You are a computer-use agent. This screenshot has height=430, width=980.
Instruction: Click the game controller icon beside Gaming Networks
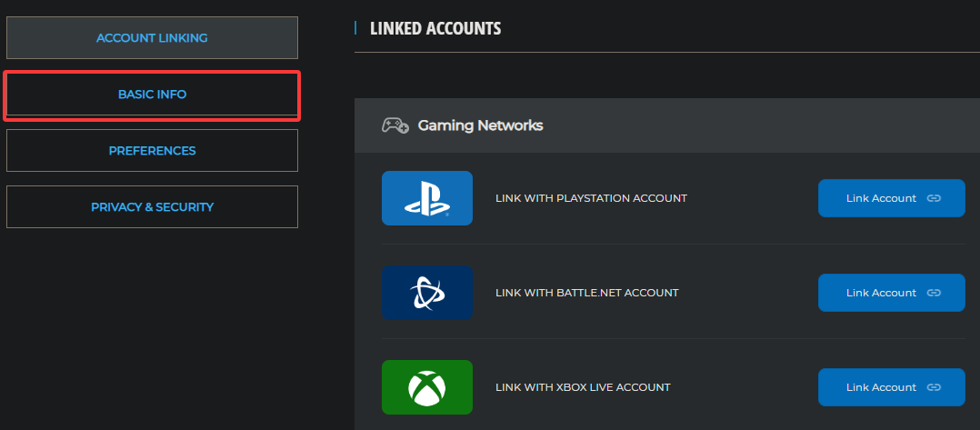pos(395,125)
